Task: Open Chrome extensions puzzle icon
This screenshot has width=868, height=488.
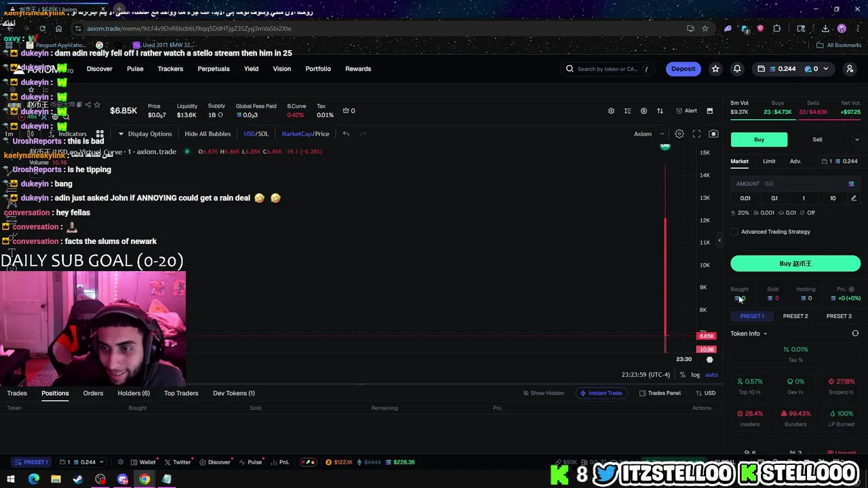Action: 776,28
